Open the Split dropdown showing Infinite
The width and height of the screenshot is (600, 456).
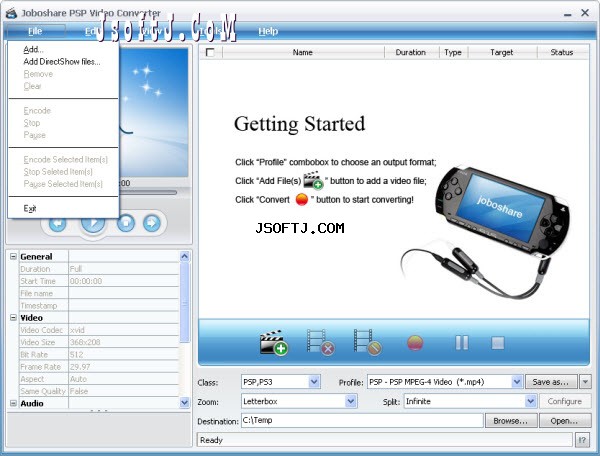[530, 401]
